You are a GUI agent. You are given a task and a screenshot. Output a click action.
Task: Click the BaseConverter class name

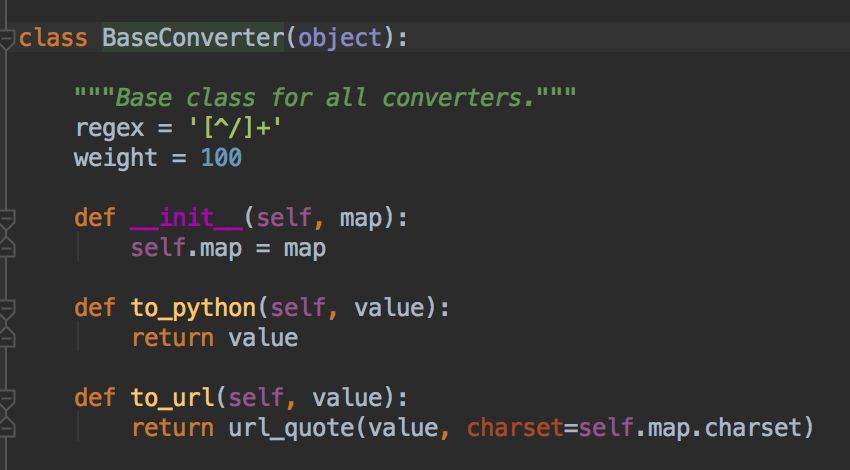pyautogui.click(x=193, y=37)
